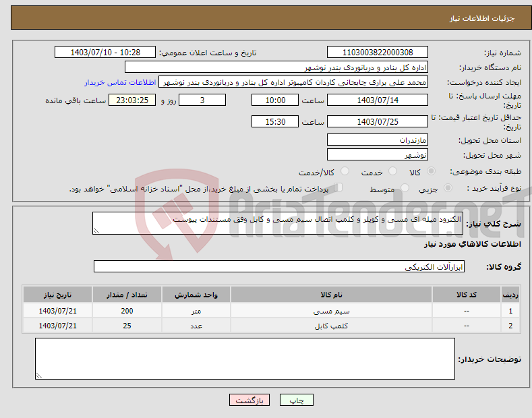532x418 pixels.
Task: Click the deadline hour field 10:00
Action: [x=275, y=100]
